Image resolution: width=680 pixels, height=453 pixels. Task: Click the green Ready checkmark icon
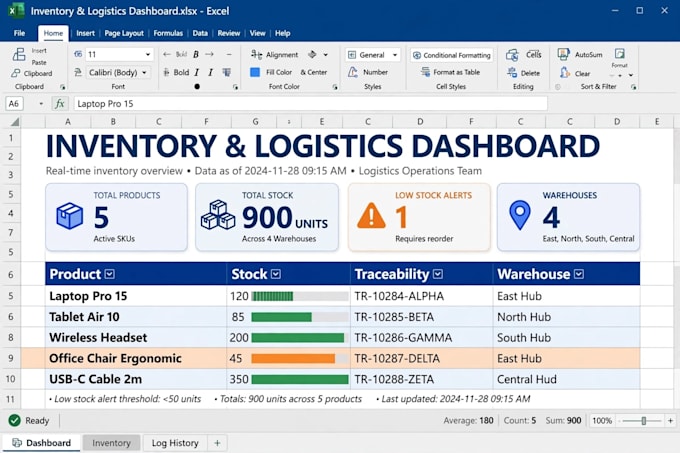pos(14,420)
